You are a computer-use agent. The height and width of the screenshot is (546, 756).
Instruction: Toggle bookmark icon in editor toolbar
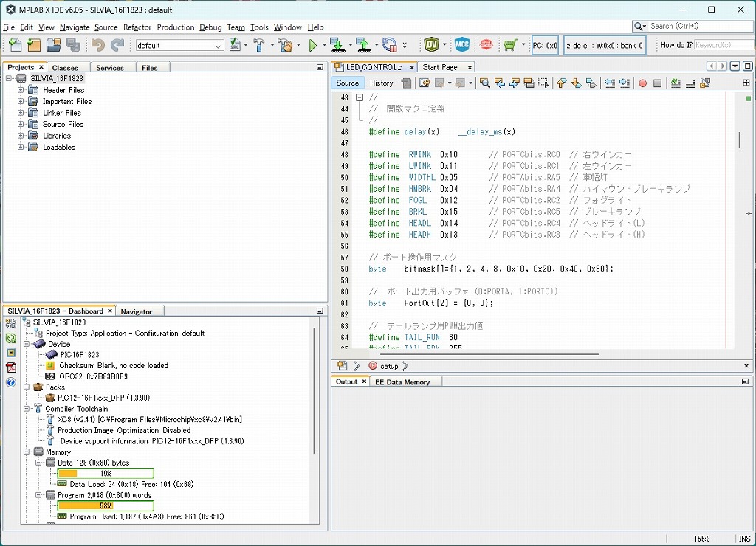(591, 83)
